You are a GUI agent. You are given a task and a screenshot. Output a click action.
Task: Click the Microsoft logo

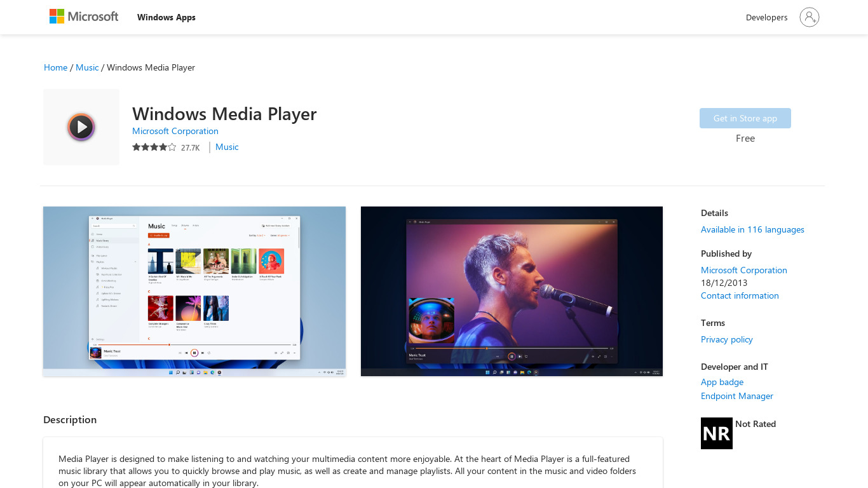[x=84, y=17]
